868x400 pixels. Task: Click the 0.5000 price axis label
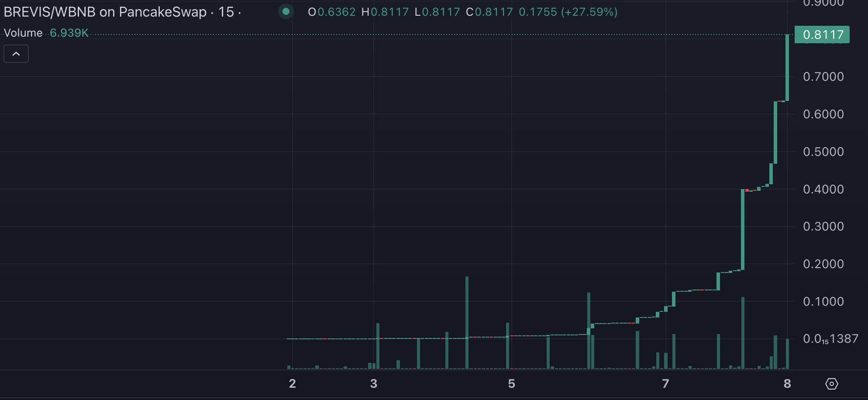pos(823,152)
